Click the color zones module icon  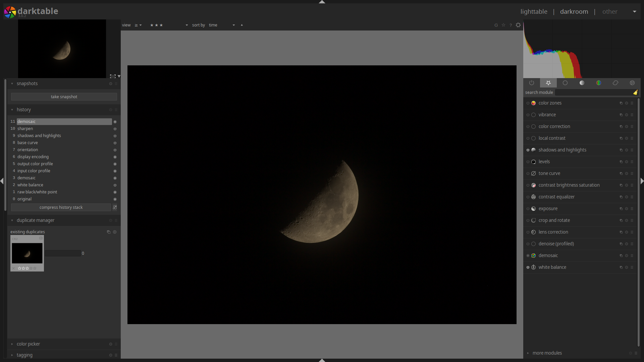[x=534, y=103]
